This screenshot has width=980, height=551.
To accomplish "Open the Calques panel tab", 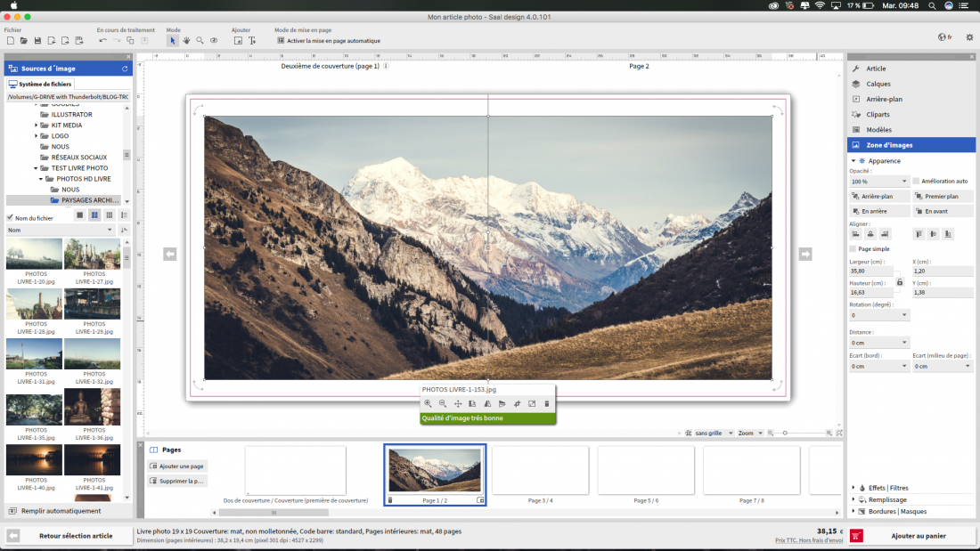I will pyautogui.click(x=878, y=84).
